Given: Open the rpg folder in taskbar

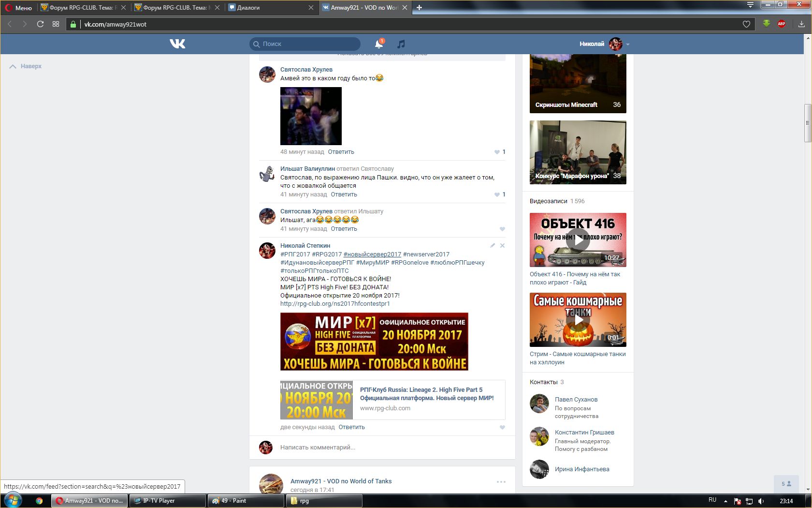Looking at the screenshot, I should tap(324, 501).
